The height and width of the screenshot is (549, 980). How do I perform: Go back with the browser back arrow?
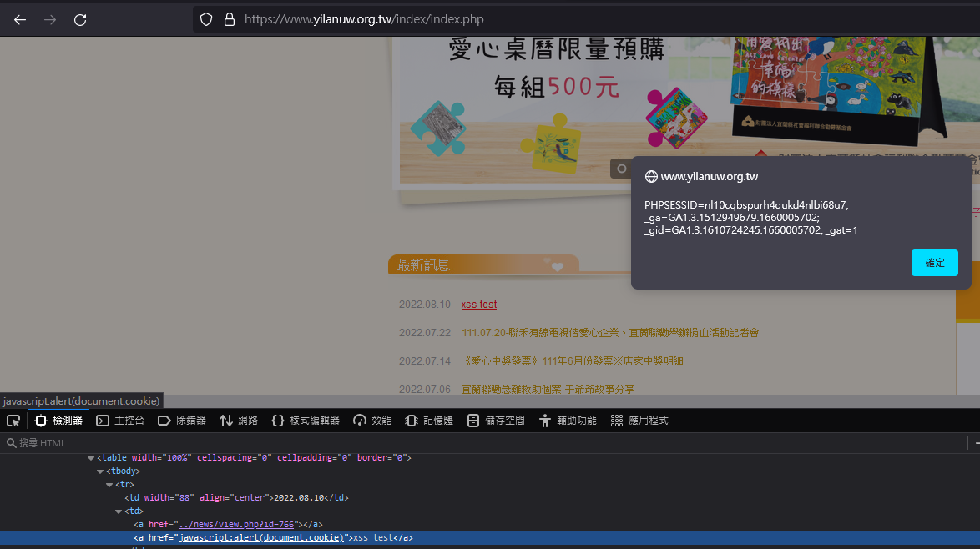coord(20,19)
